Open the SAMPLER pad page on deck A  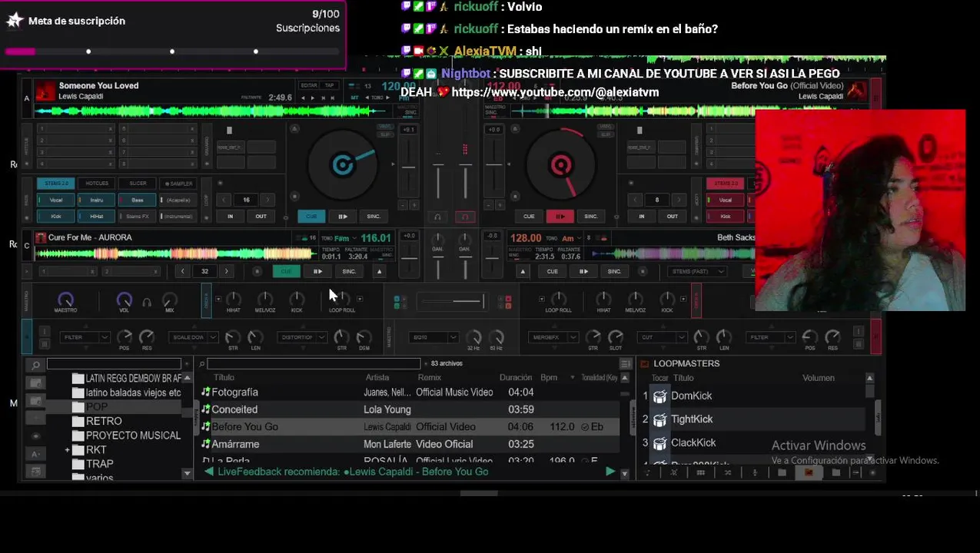(x=178, y=184)
